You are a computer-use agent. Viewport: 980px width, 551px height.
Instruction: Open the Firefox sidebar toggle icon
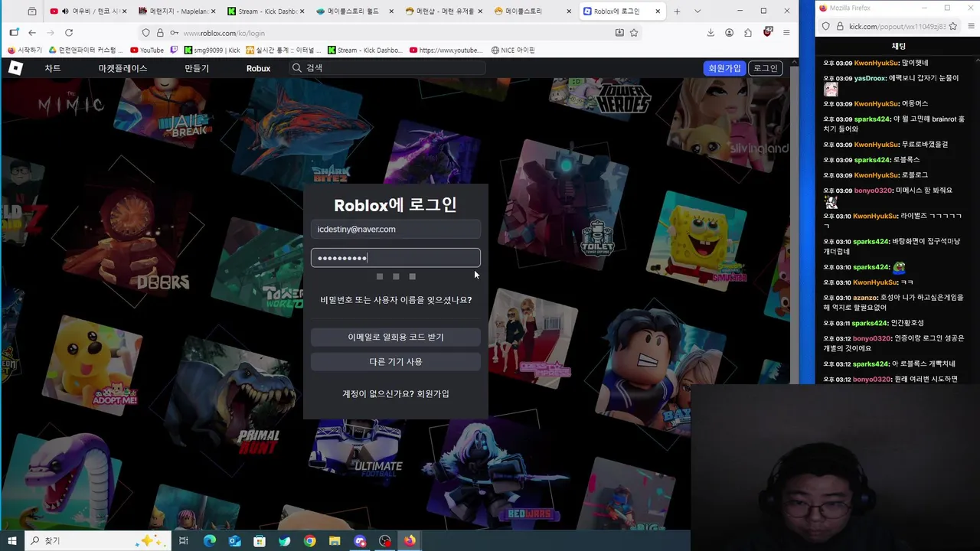pyautogui.click(x=14, y=33)
